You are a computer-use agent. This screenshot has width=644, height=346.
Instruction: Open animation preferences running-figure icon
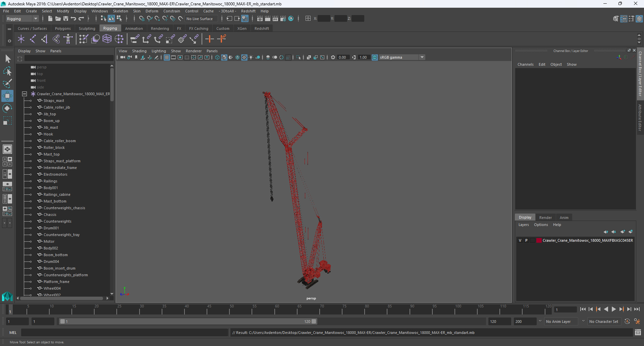(x=637, y=322)
